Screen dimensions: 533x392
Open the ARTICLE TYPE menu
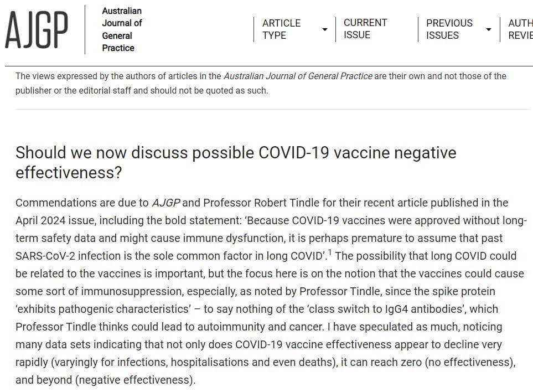point(282,29)
